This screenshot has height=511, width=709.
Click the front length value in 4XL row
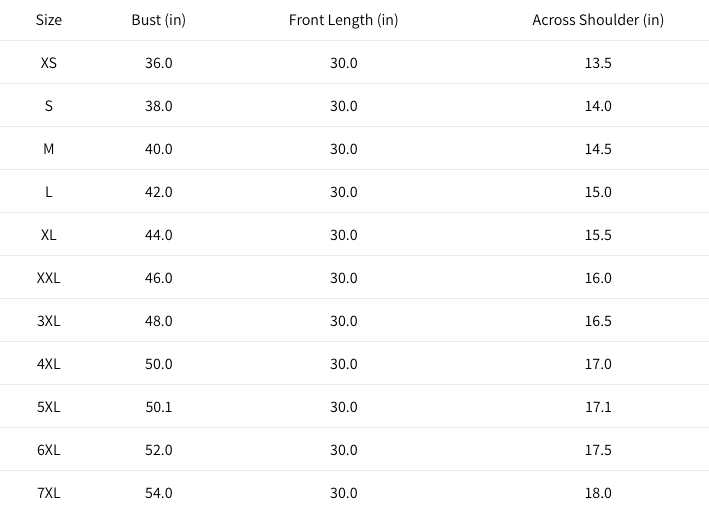pos(343,364)
